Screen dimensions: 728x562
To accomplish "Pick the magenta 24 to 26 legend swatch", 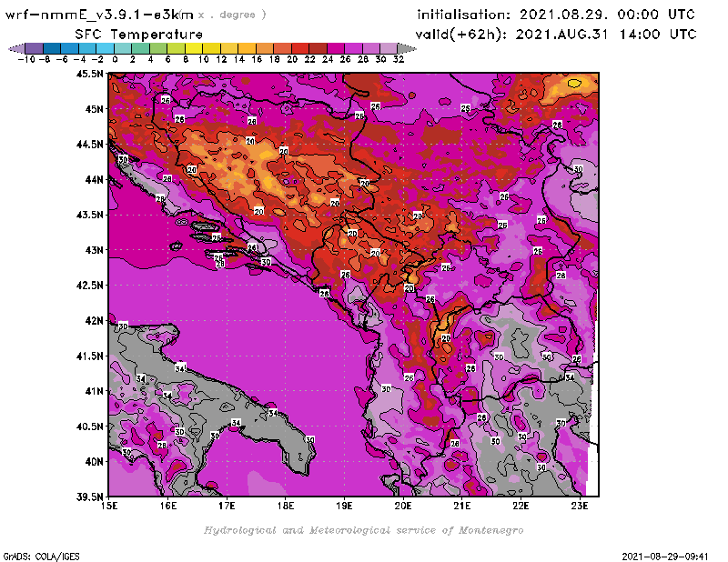I will [x=335, y=48].
